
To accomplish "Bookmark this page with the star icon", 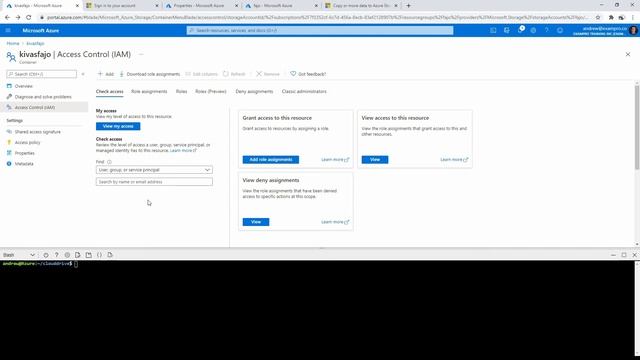I will click(598, 18).
